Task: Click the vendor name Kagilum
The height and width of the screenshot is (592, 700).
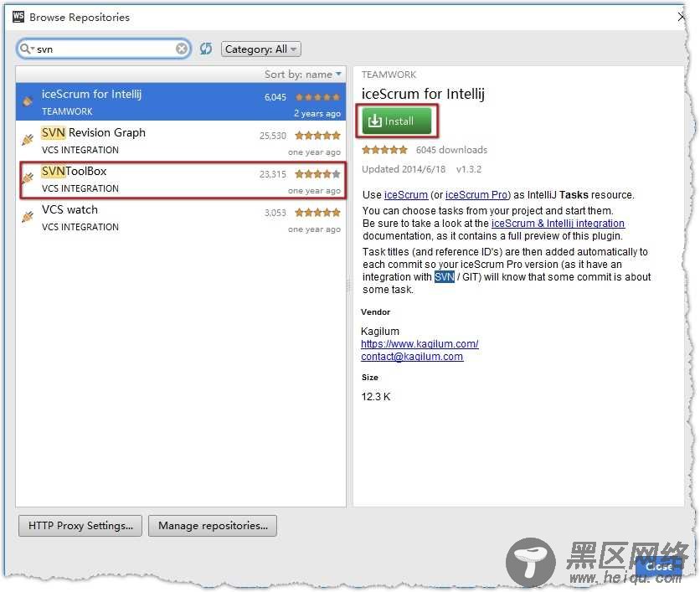Action: [x=380, y=332]
